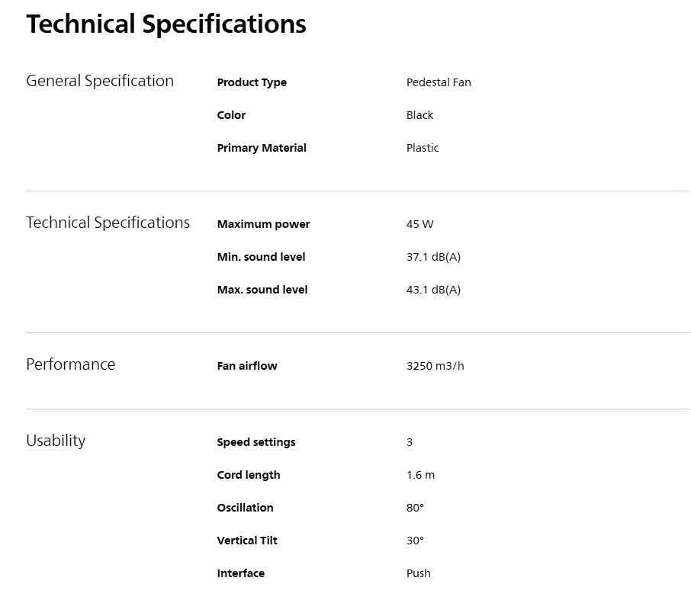
Task: Click the Maximum power label
Action: click(x=264, y=224)
